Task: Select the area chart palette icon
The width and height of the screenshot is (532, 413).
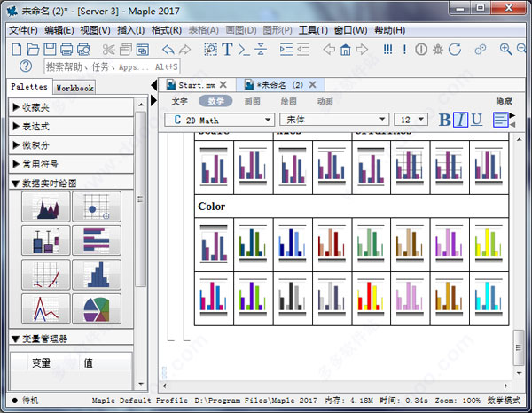Action: coord(46,206)
